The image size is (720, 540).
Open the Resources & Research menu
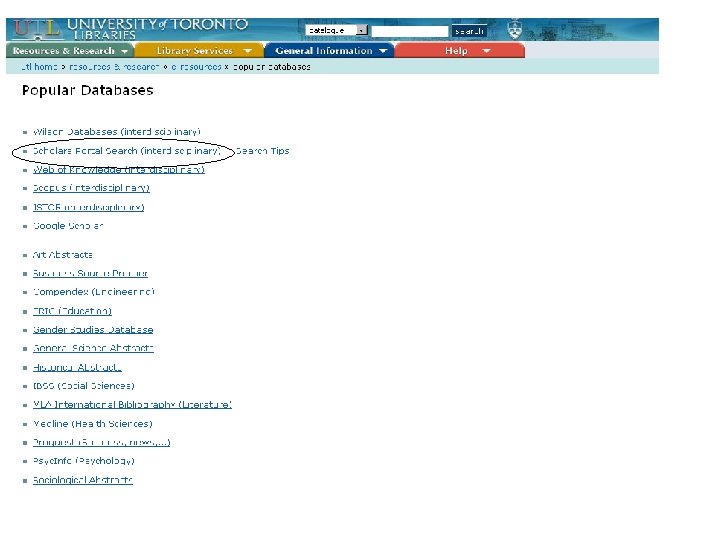(70, 51)
